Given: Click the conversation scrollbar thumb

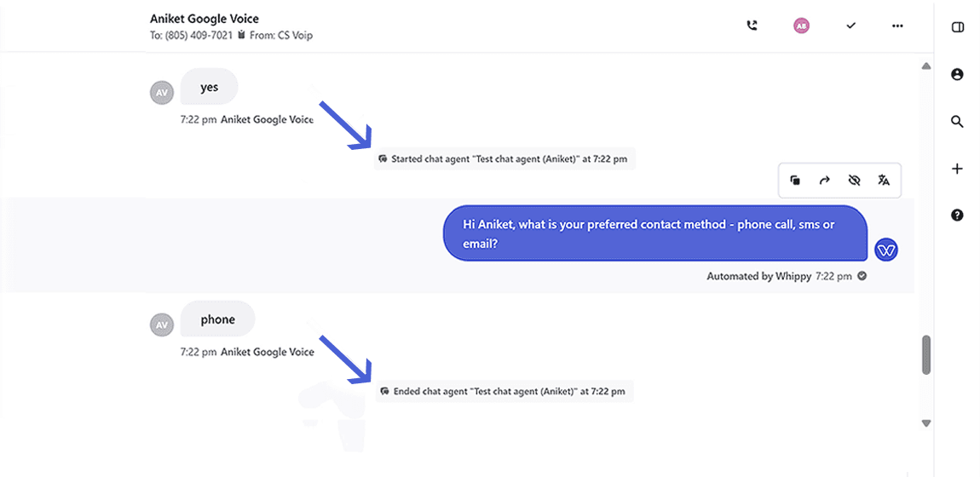Looking at the screenshot, I should click(926, 354).
